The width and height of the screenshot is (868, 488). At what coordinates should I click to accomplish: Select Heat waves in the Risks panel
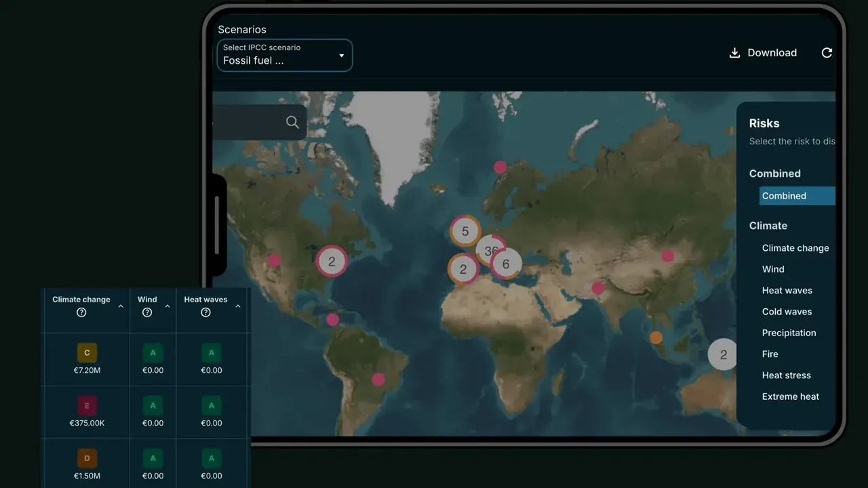(787, 290)
